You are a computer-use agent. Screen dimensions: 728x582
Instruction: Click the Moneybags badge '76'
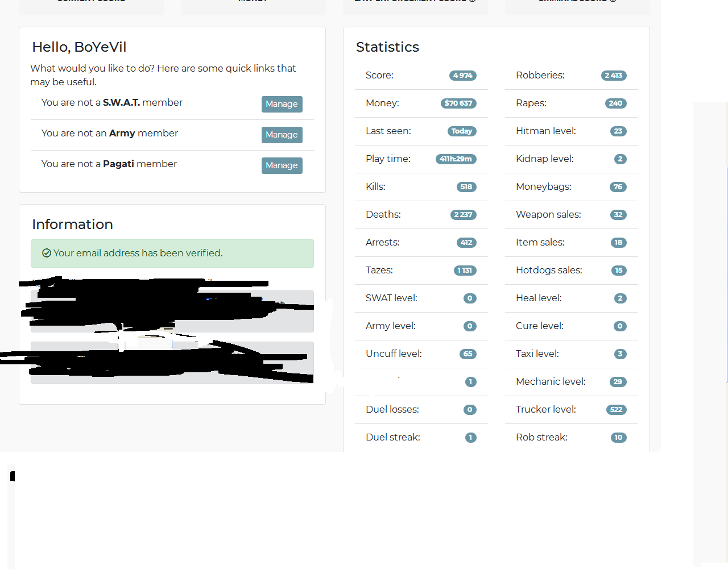(x=618, y=187)
